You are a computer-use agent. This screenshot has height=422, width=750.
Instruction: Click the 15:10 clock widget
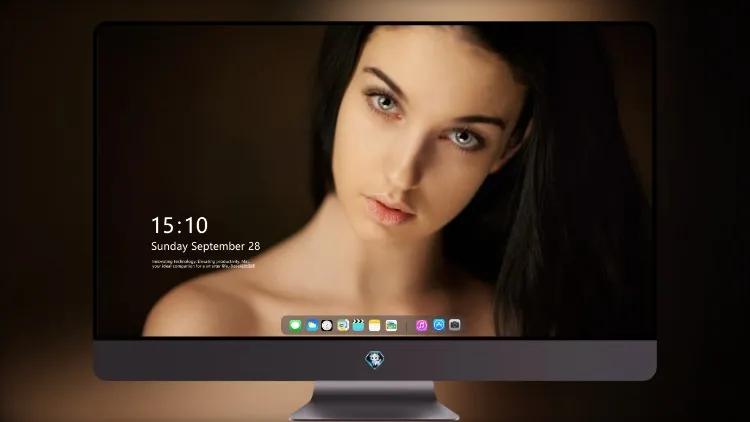(179, 225)
